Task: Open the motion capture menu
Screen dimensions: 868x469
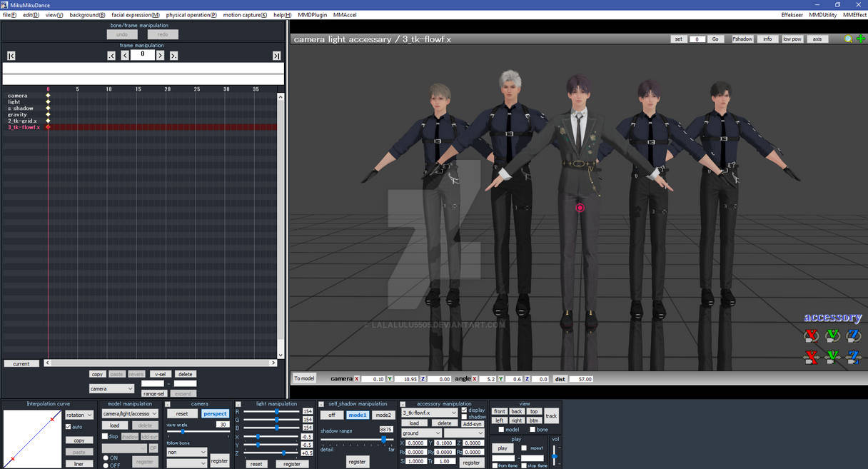Action: 245,15
